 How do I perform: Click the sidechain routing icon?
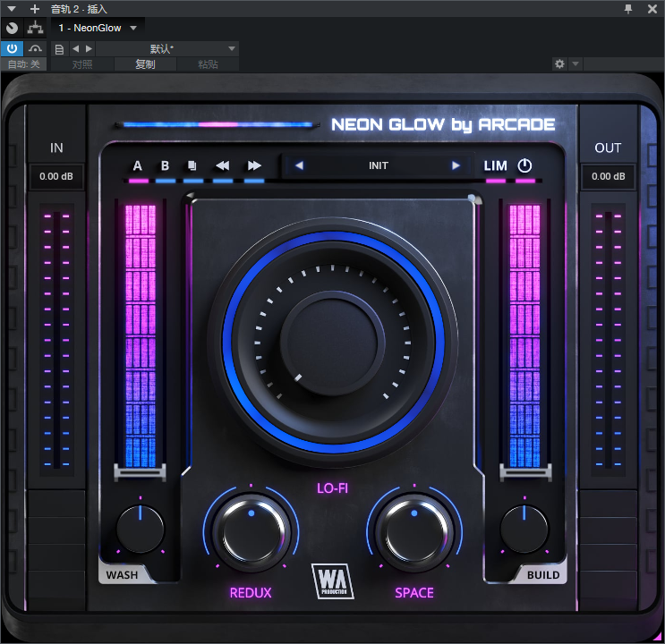click(35, 28)
